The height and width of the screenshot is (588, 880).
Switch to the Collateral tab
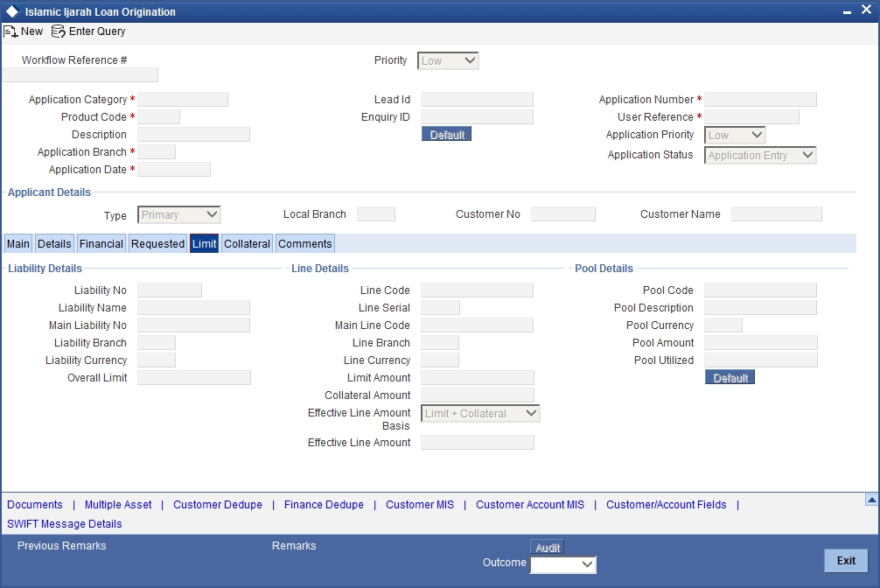pyautogui.click(x=247, y=244)
